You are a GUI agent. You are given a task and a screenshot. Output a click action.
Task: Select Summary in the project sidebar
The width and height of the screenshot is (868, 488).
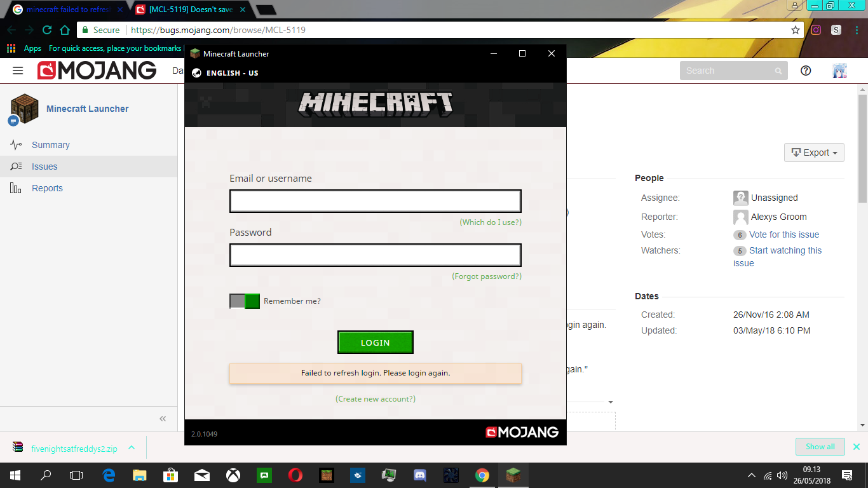[x=51, y=145]
